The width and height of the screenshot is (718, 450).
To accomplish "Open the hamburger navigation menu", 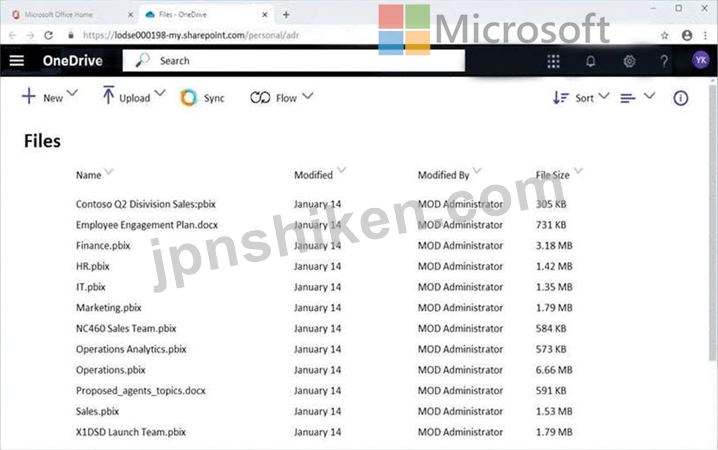I will coord(17,60).
